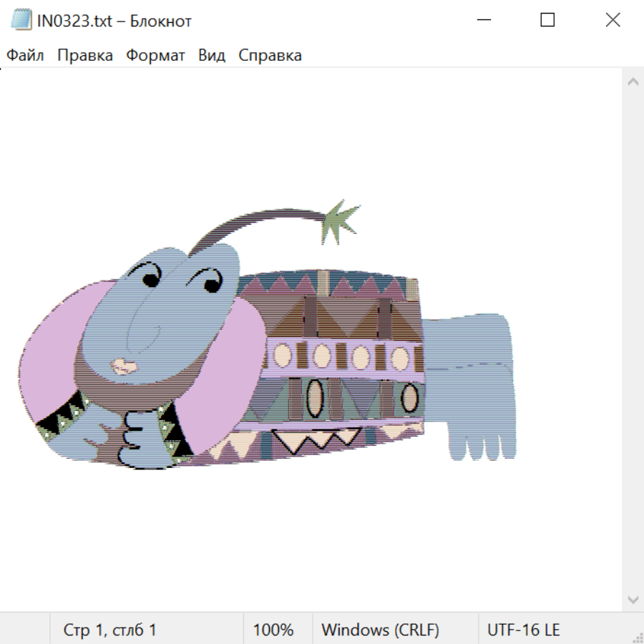644x644 pixels.
Task: Open the Вид menu
Action: [211, 56]
